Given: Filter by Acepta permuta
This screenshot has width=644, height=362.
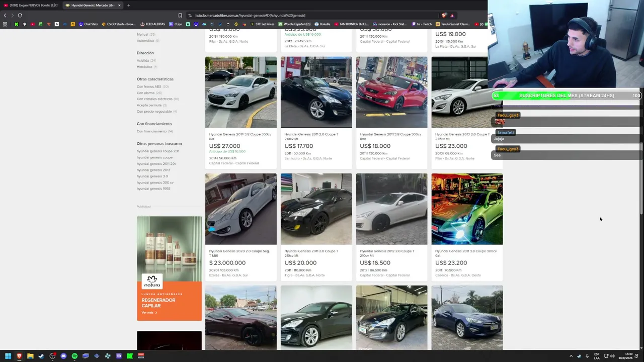Looking at the screenshot, I should pos(151,105).
